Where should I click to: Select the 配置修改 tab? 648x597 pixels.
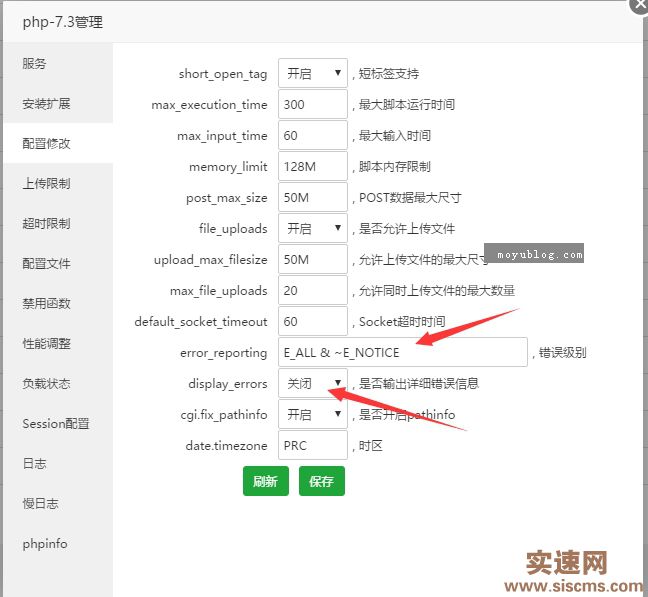coord(58,143)
